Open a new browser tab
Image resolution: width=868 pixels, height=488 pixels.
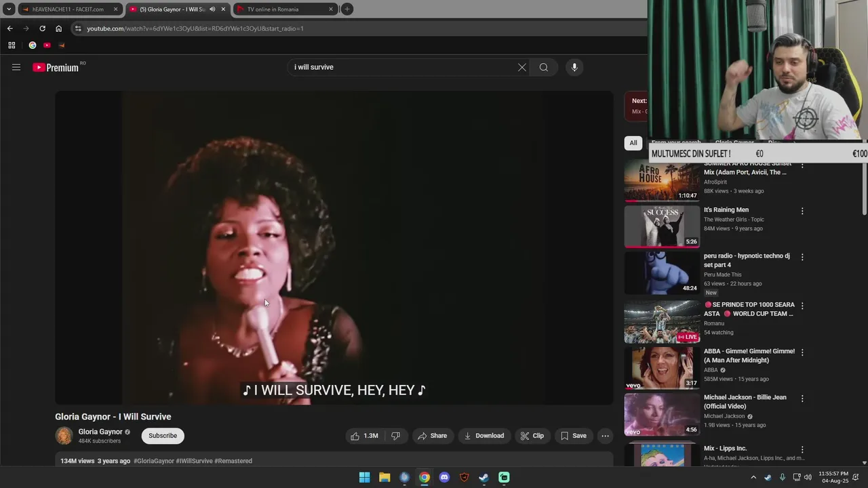click(347, 9)
